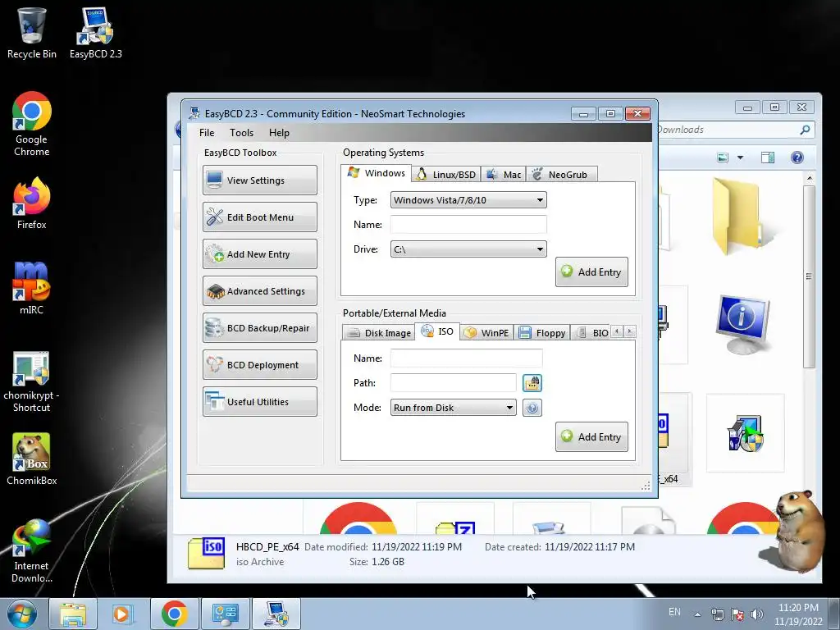Open BCD Backup/Repair section
The height and width of the screenshot is (630, 840).
point(260,328)
